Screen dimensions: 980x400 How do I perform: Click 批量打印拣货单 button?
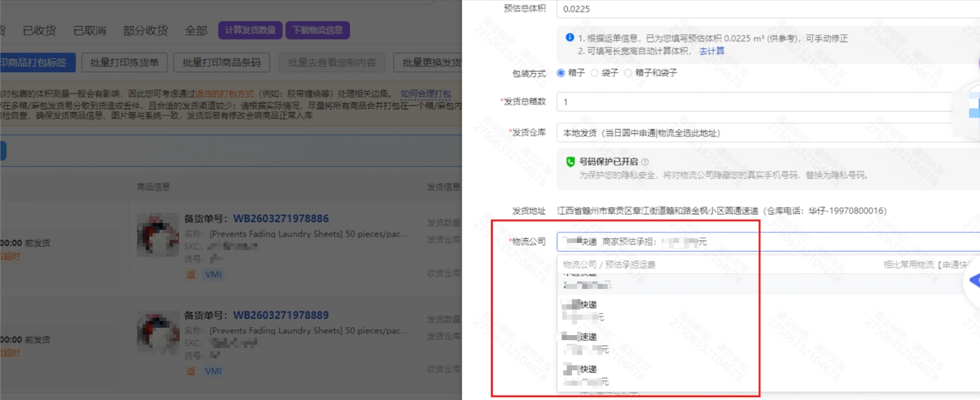click(124, 62)
